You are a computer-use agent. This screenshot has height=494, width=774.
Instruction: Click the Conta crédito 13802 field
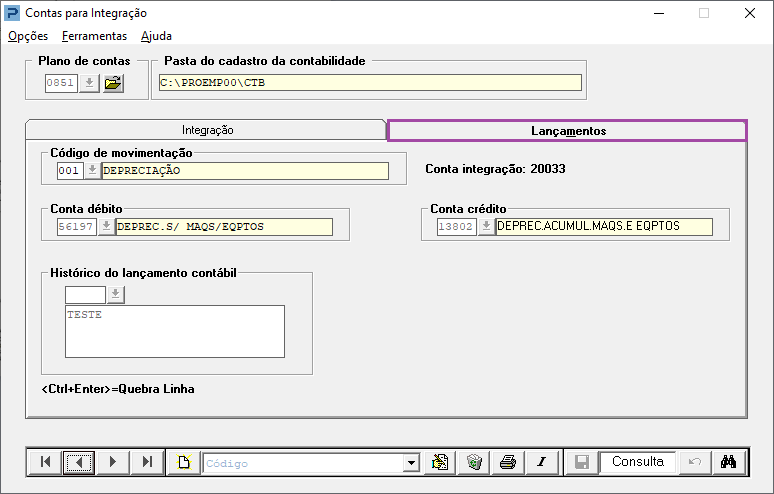[457, 227]
